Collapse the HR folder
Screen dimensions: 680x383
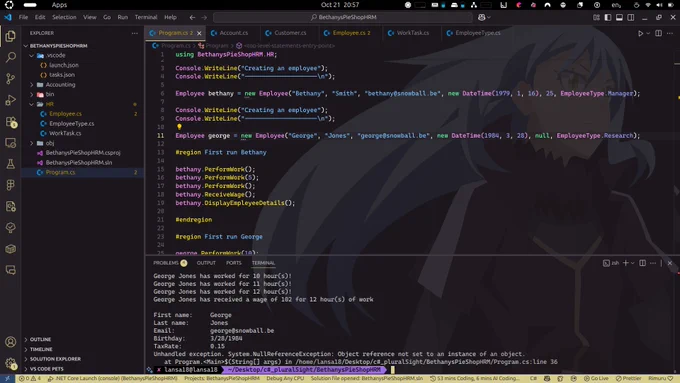click(49, 104)
